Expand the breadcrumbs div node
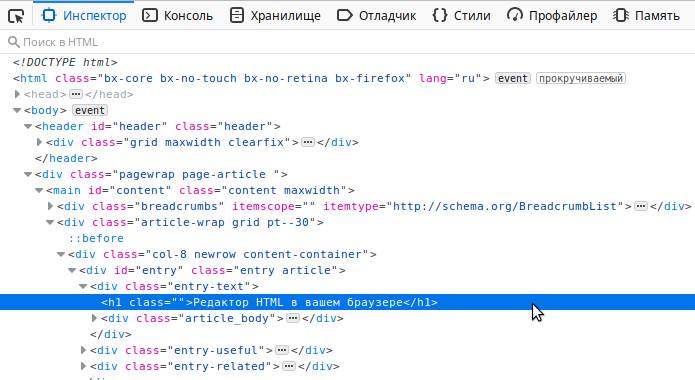The height and width of the screenshot is (380, 695). pyautogui.click(x=50, y=206)
